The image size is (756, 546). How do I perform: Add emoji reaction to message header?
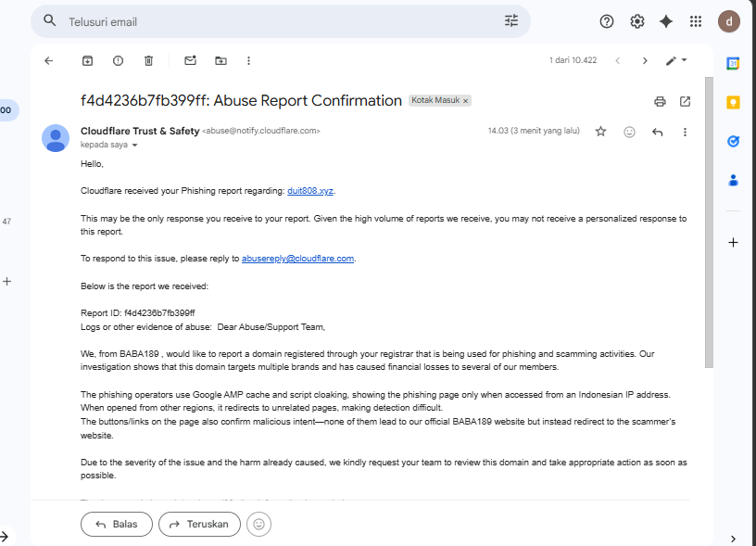pyautogui.click(x=629, y=132)
